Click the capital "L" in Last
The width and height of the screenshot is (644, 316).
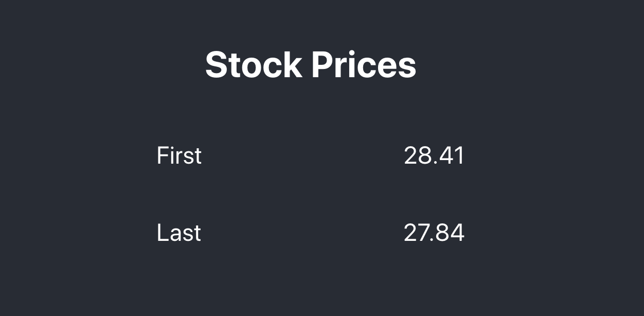(162, 233)
